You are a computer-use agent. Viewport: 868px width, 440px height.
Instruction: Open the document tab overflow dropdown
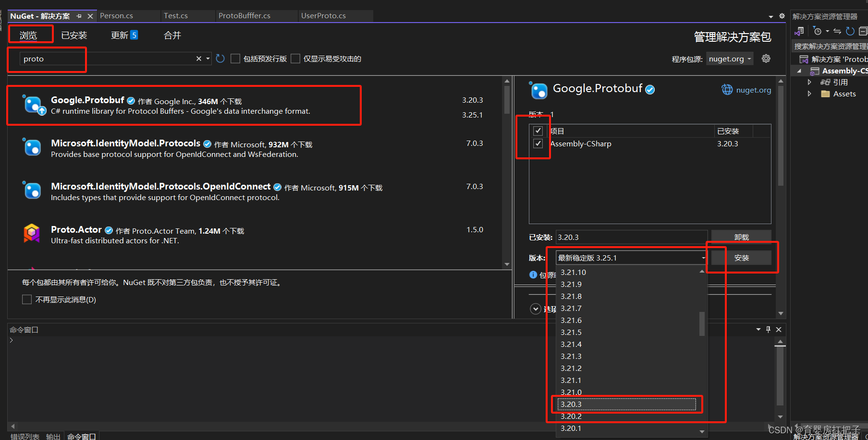pos(771,17)
